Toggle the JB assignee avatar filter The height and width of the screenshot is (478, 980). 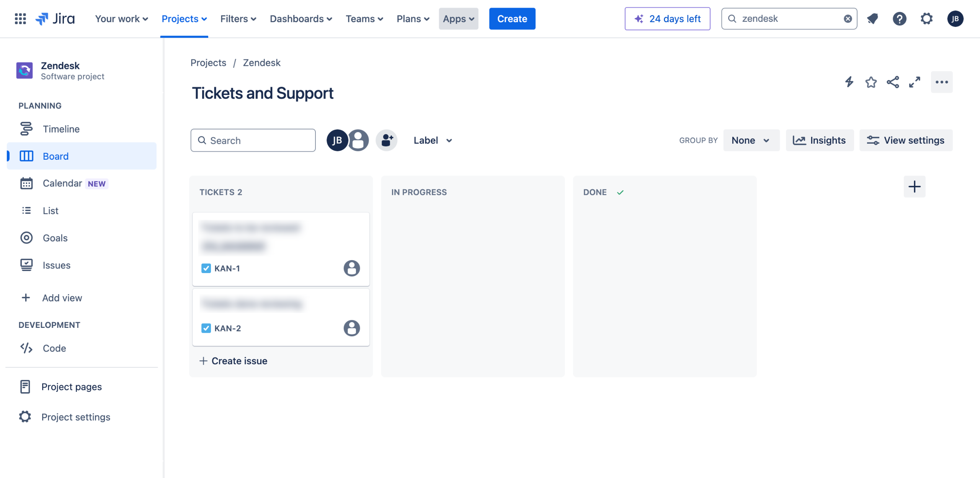click(337, 140)
